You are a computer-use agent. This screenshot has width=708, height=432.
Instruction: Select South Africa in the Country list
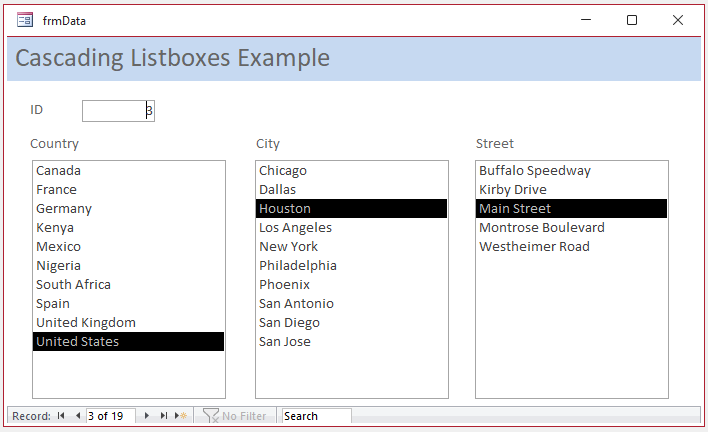[128, 284]
